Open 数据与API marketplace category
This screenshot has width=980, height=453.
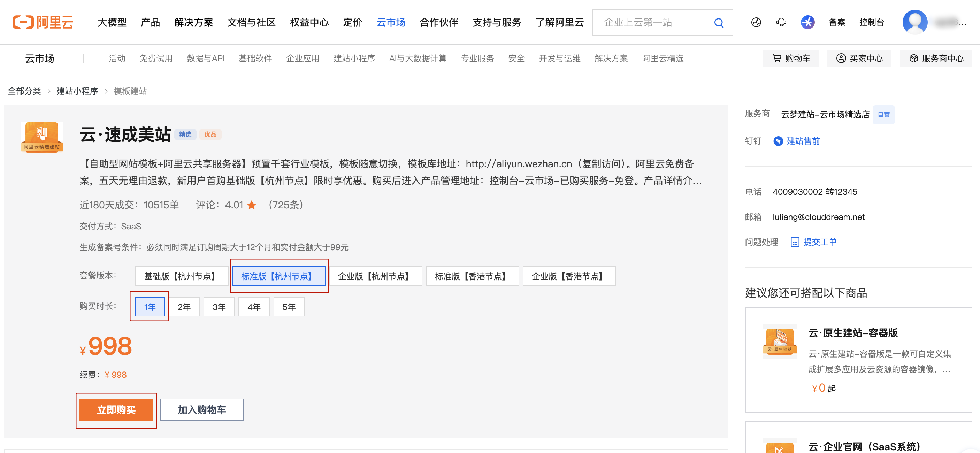coord(205,59)
